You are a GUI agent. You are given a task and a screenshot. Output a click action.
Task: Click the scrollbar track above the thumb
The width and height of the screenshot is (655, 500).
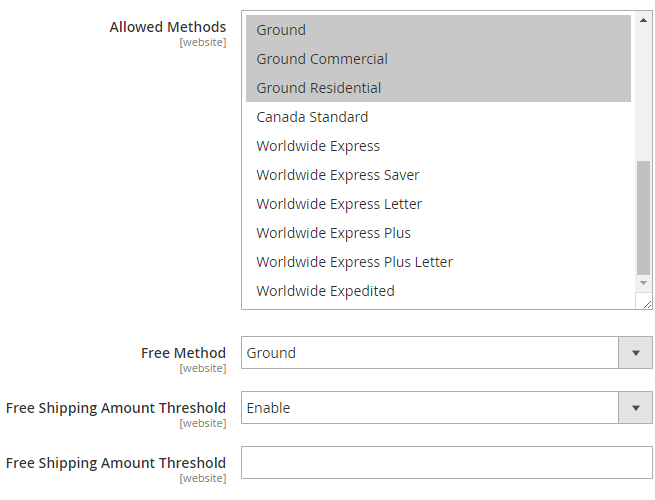click(x=643, y=90)
